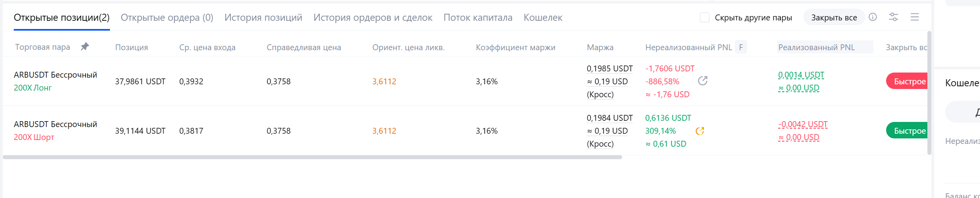Open info icon next to Закрыть все
Image resolution: width=980 pixels, height=198 pixels.
click(x=873, y=17)
